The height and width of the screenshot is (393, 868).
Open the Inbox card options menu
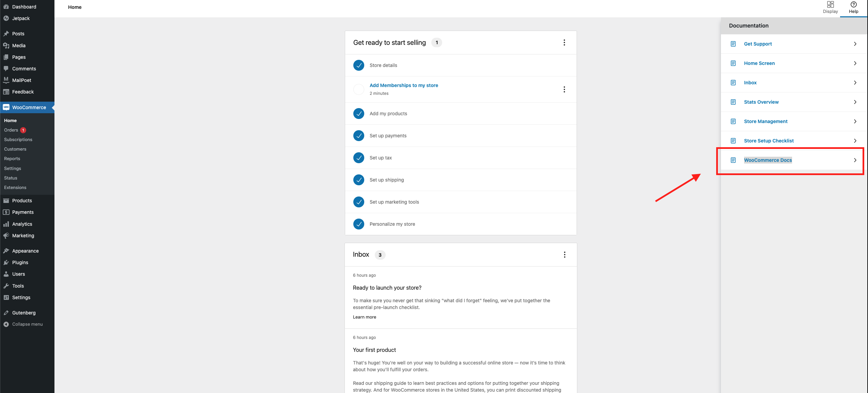[565, 255]
